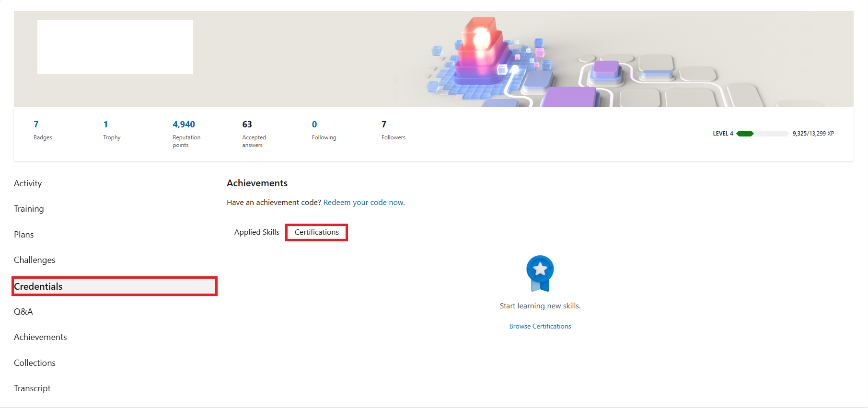Select the Credentials sidebar item
The image size is (868, 408).
(x=115, y=286)
